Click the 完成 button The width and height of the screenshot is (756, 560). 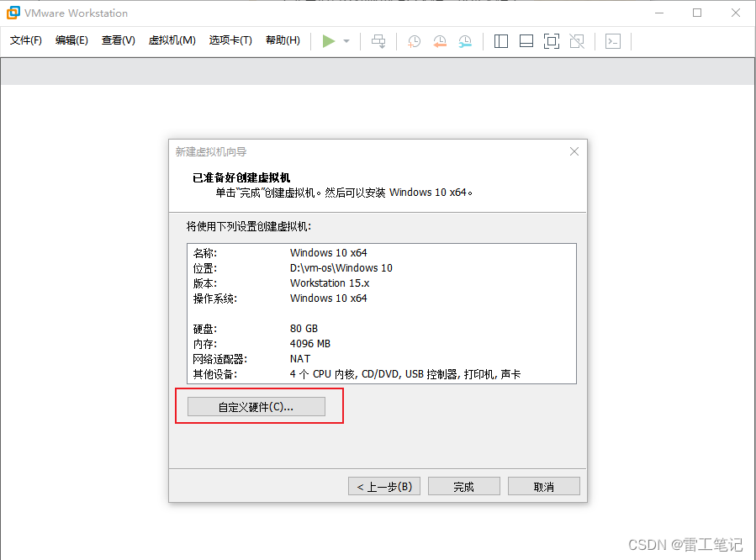464,486
